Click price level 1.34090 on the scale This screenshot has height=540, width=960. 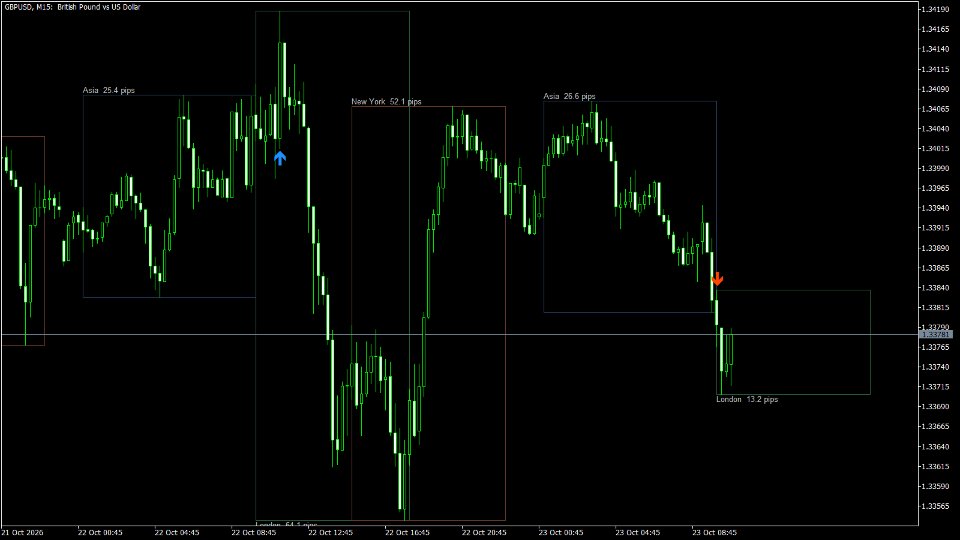coord(937,89)
